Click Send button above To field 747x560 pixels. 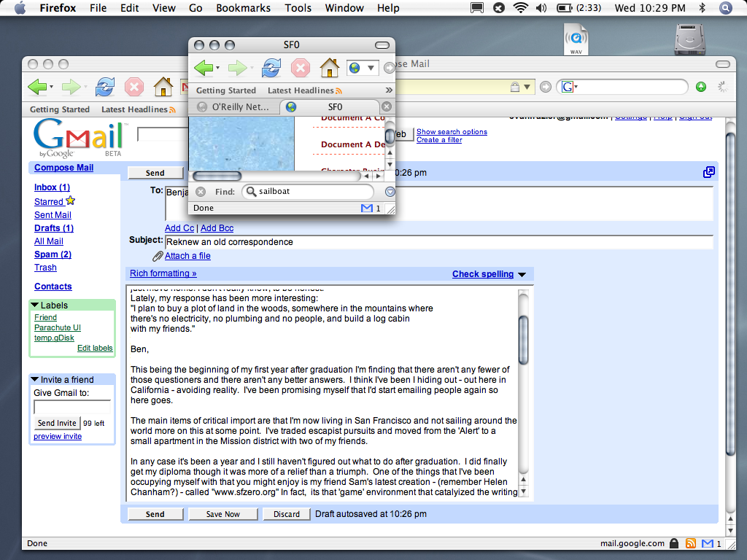point(155,173)
